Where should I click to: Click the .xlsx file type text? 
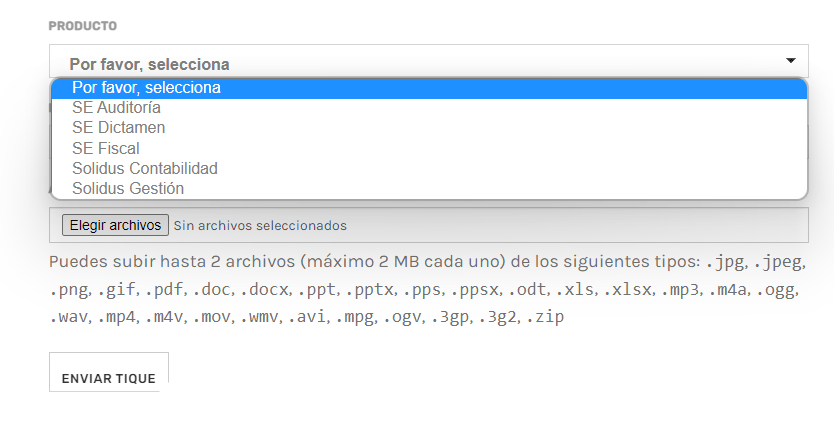pyautogui.click(x=628, y=290)
